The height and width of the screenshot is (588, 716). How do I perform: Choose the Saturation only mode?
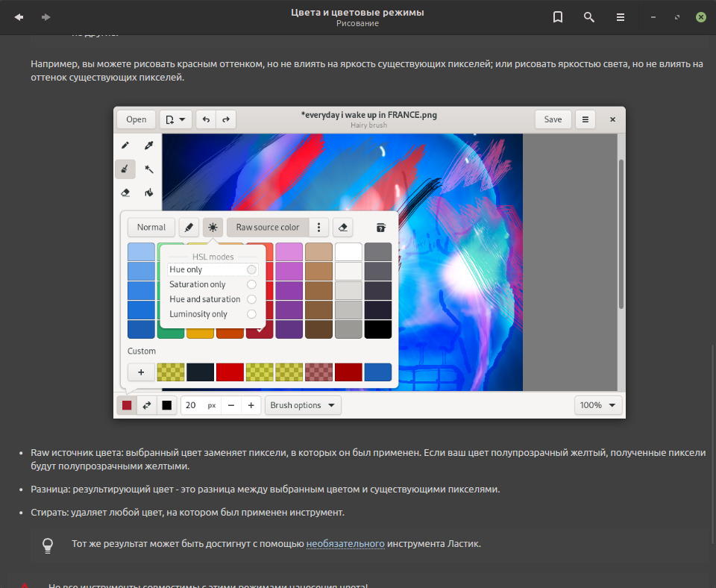click(251, 284)
